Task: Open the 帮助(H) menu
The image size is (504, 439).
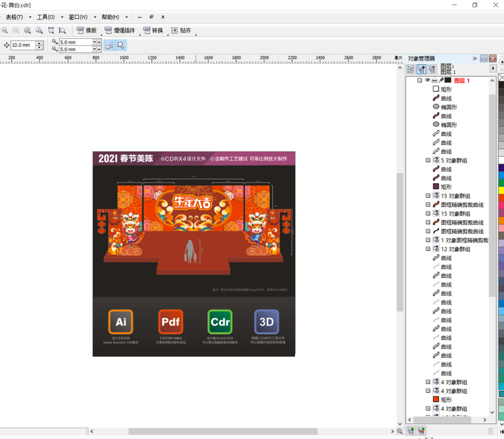Action: click(110, 17)
